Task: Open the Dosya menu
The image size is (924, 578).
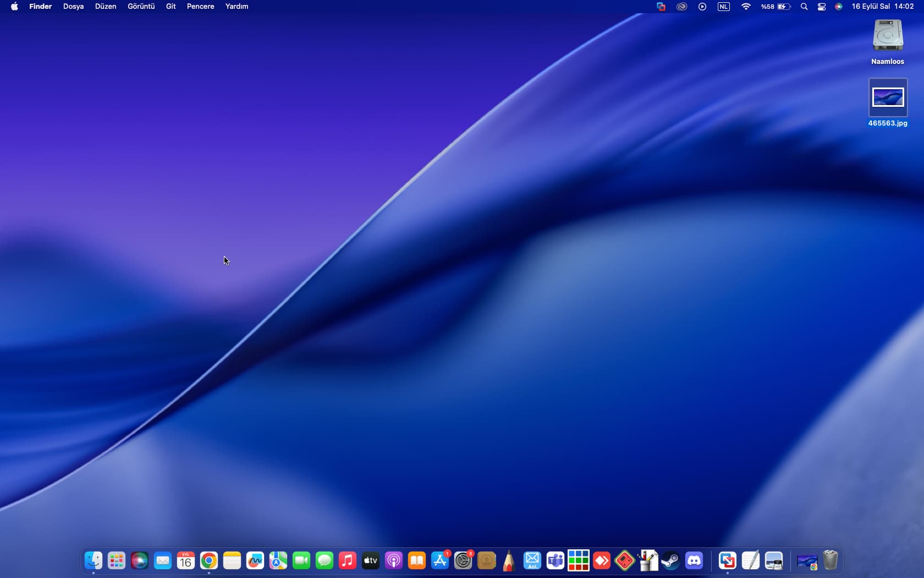Action: point(73,7)
